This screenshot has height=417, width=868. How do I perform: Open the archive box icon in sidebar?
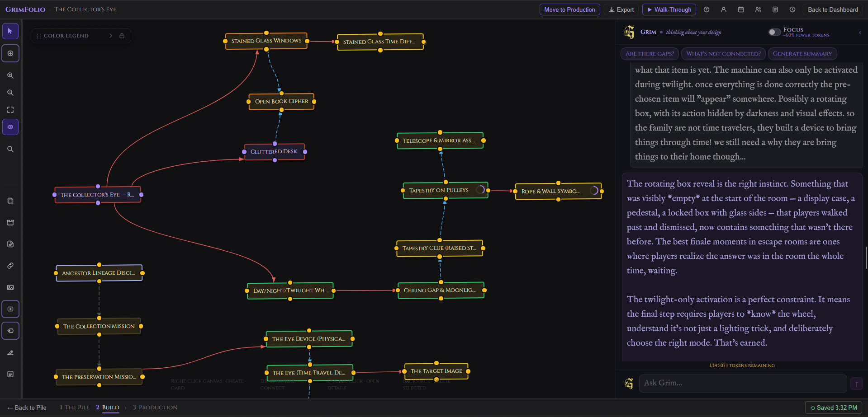[x=10, y=223]
